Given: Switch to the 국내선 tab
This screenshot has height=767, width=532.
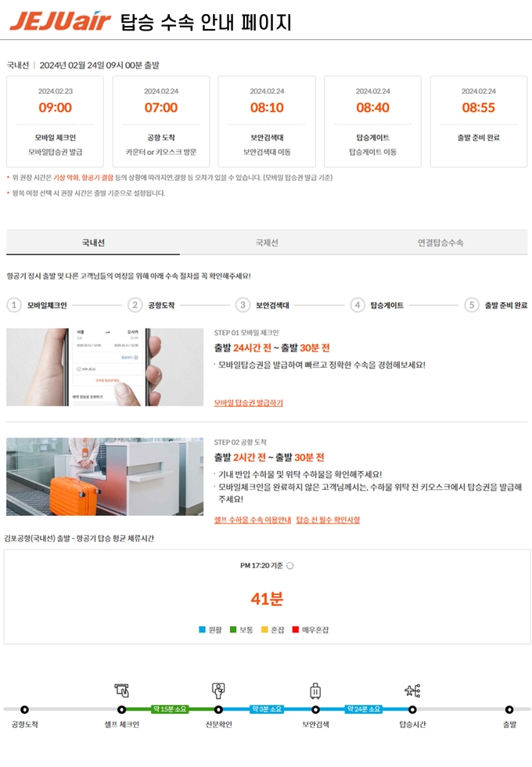Looking at the screenshot, I should click(x=93, y=242).
